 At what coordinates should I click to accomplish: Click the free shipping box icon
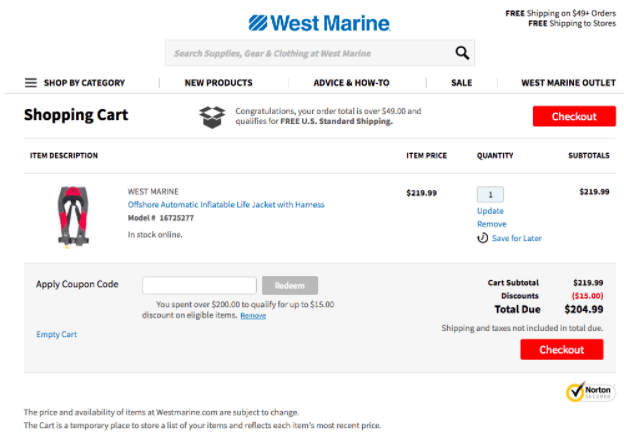(212, 116)
